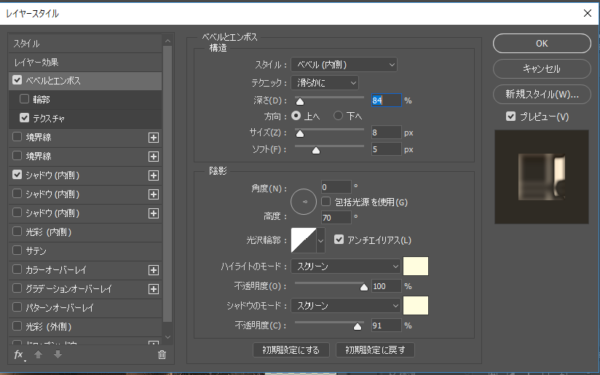The image size is (600, 375).
Task: Click 初期設定にする button
Action: [291, 350]
